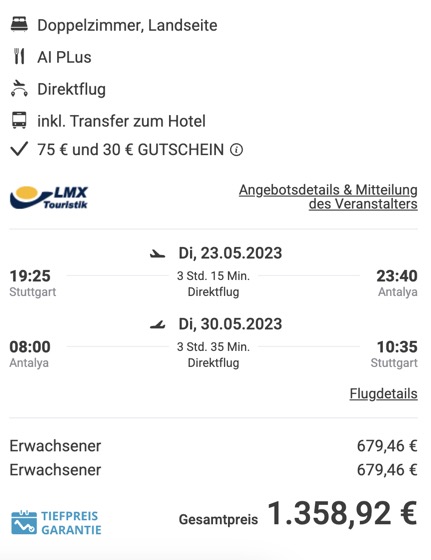Open the Flugdetails link

point(383,394)
